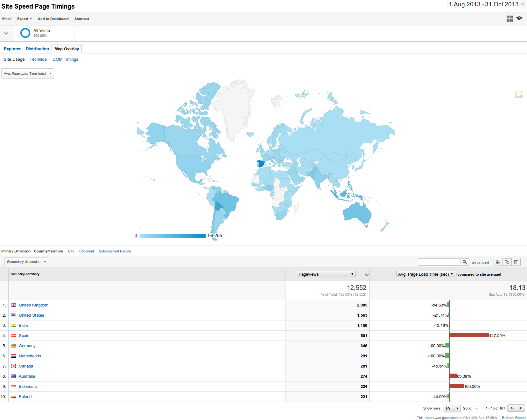Switch to the Explorer tab
Viewport: 527px width, 420px height.
pyautogui.click(x=12, y=49)
